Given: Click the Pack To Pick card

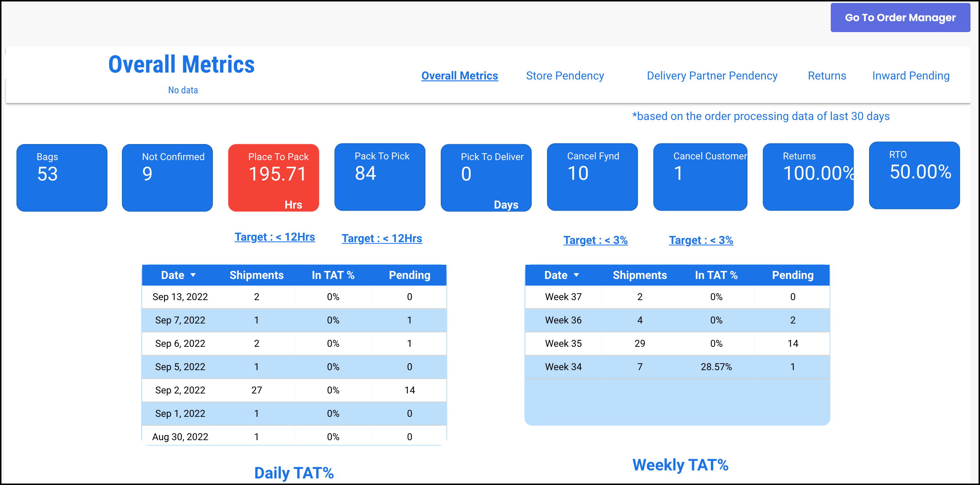Looking at the screenshot, I should point(379,177).
